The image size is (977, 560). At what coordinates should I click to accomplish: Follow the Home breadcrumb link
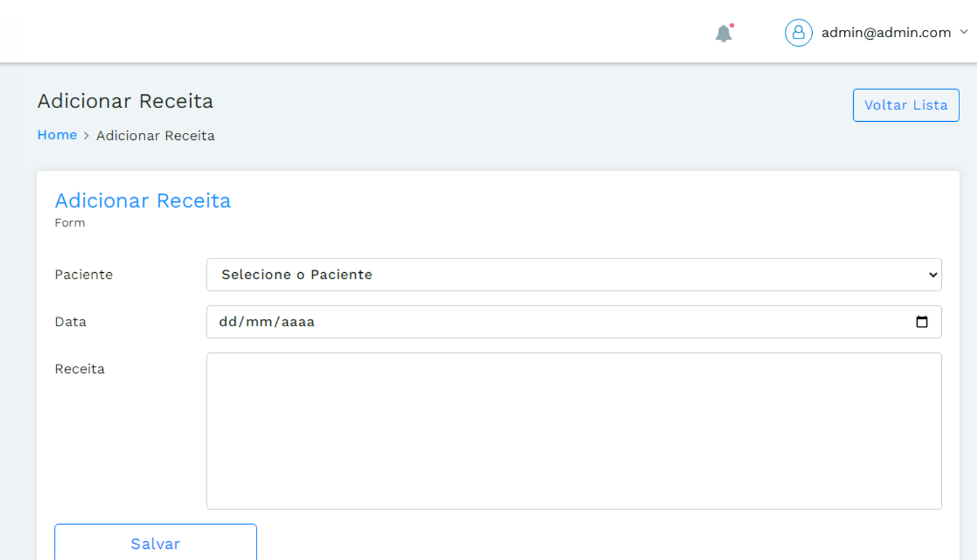[x=57, y=135]
